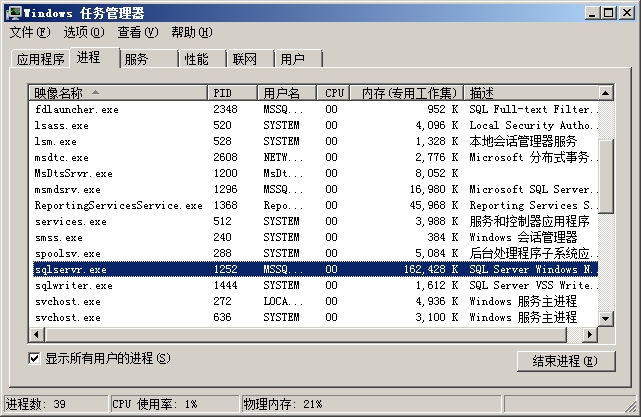The height and width of the screenshot is (417, 641).
Task: Click the horizontal scrollbar thumb
Action: point(307,334)
